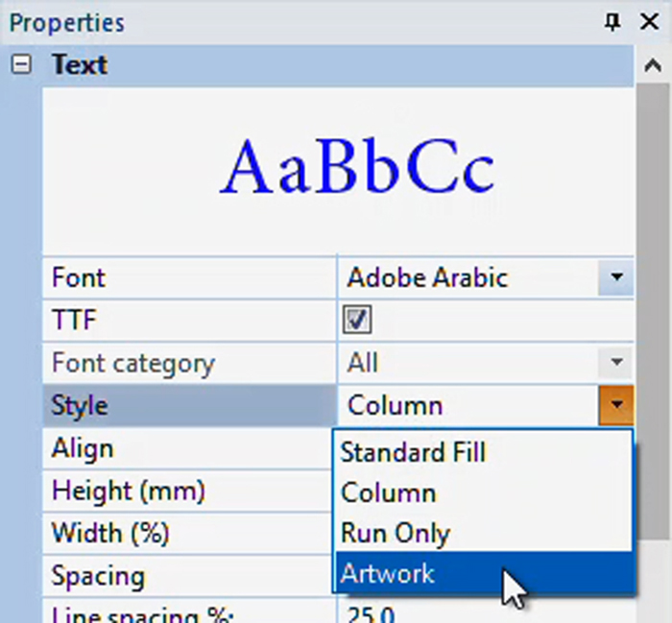Image resolution: width=672 pixels, height=623 pixels.
Task: Close the Properties panel
Action: 649,22
